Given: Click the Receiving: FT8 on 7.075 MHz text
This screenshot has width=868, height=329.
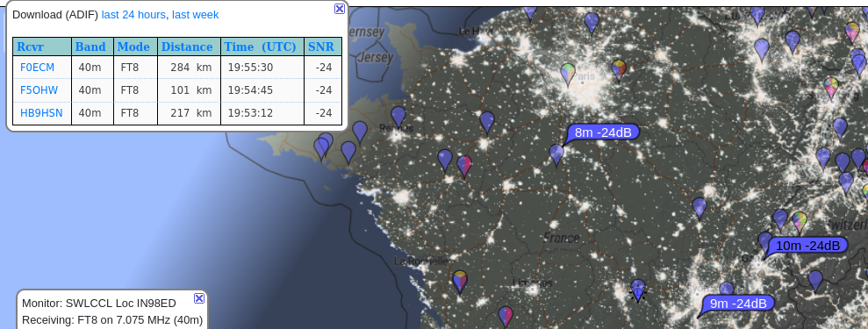Looking at the screenshot, I should 112,320.
